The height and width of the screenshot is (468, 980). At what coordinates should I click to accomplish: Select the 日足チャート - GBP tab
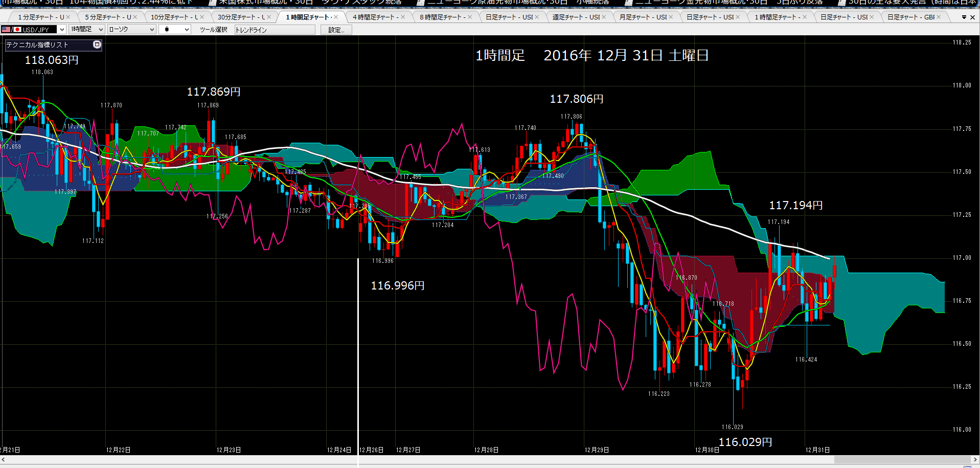(x=911, y=17)
